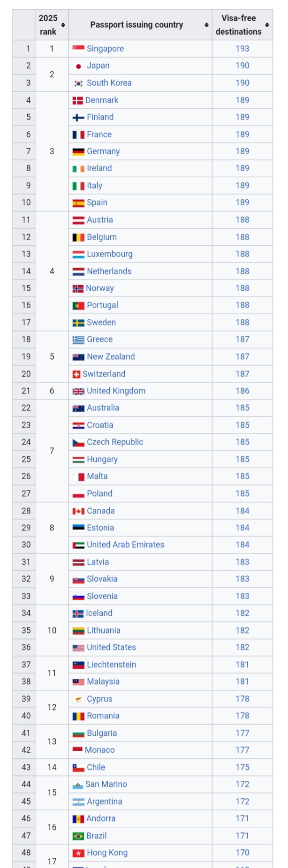Sort by Passport issuing country arrows
The height and width of the screenshot is (868, 288).
pyautogui.click(x=206, y=25)
